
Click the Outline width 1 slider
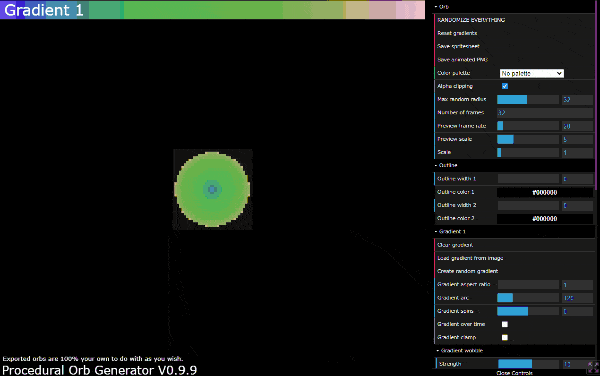528,179
